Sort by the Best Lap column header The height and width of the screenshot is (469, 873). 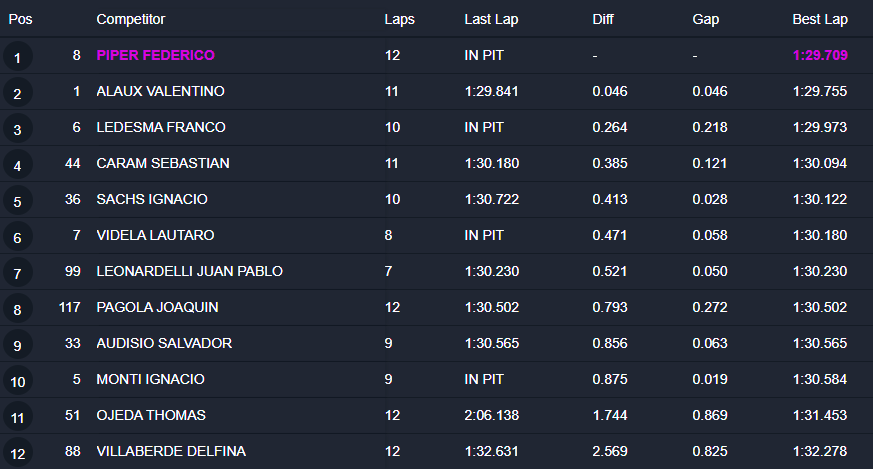point(820,19)
